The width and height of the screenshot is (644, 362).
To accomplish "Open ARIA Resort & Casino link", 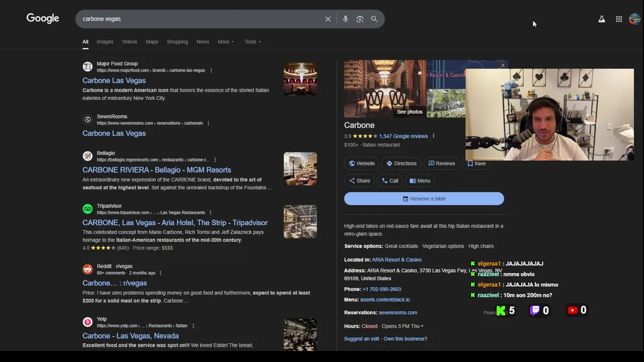I will click(x=397, y=260).
